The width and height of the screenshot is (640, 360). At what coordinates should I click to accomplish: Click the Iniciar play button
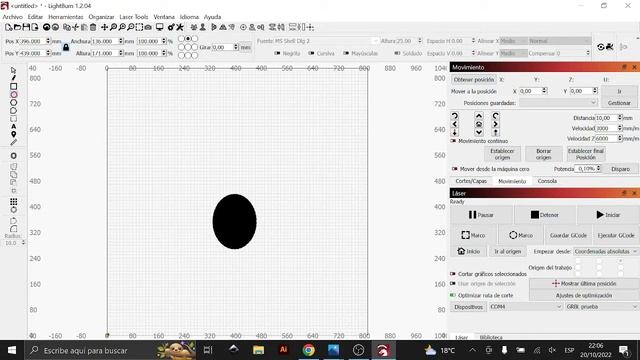(608, 215)
